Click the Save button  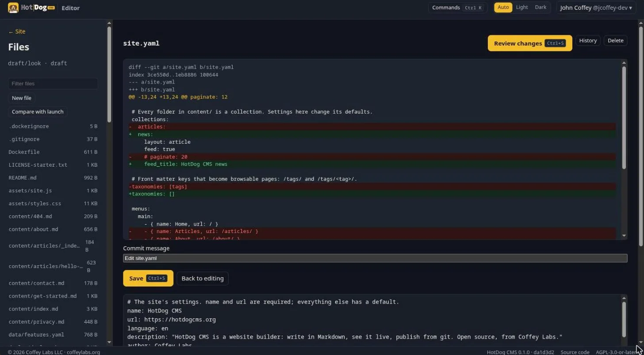pos(148,279)
